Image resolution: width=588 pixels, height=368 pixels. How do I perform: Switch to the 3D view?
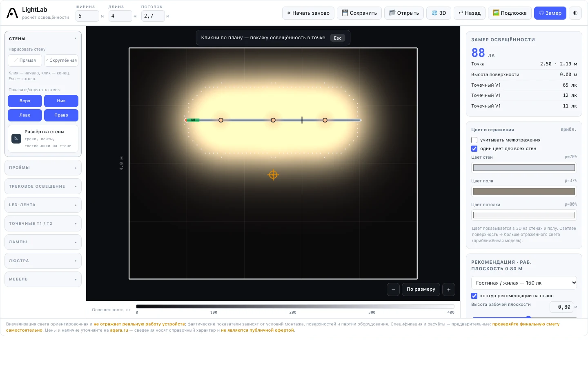point(439,13)
